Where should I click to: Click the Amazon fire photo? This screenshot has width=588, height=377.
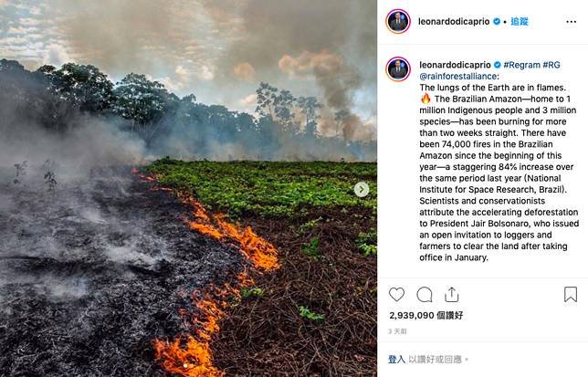[188, 188]
